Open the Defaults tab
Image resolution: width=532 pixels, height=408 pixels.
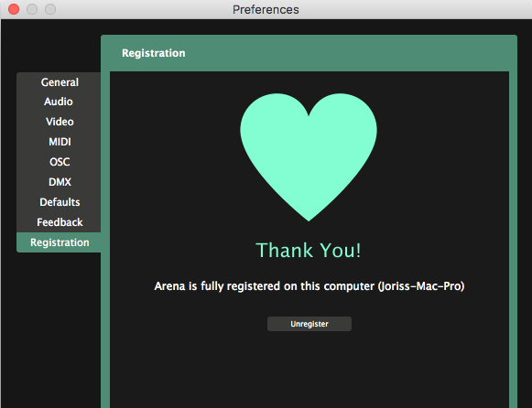pyautogui.click(x=60, y=202)
